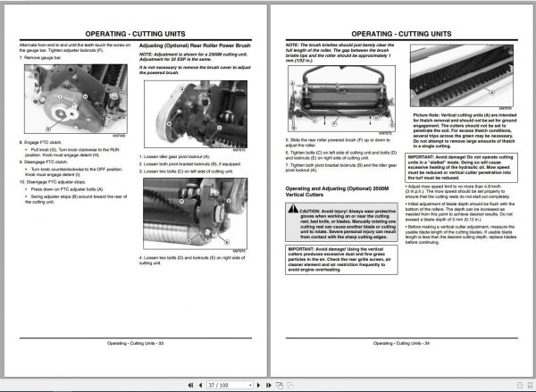Click the single page layout icon at bottom right
Viewport: 536px width, 392px height.
(520, 385)
